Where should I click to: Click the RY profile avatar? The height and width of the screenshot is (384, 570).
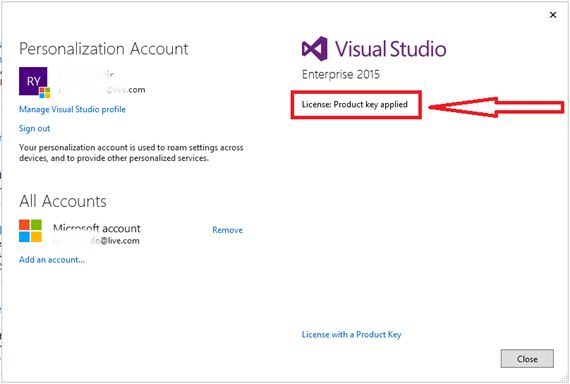(x=33, y=81)
